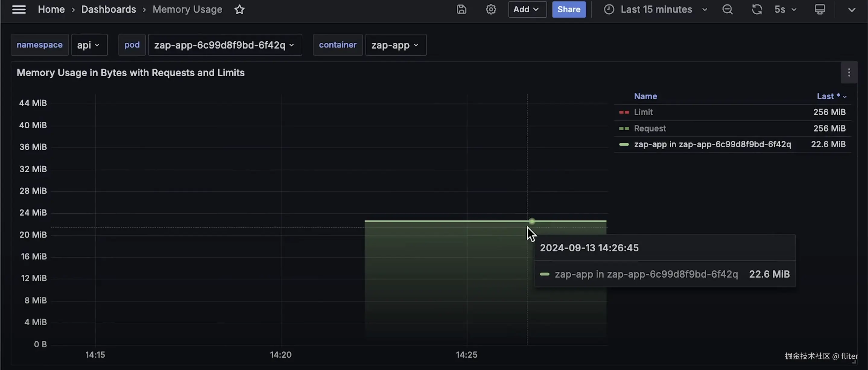Click the save dashboard icon
This screenshot has height=370, width=868.
461,9
